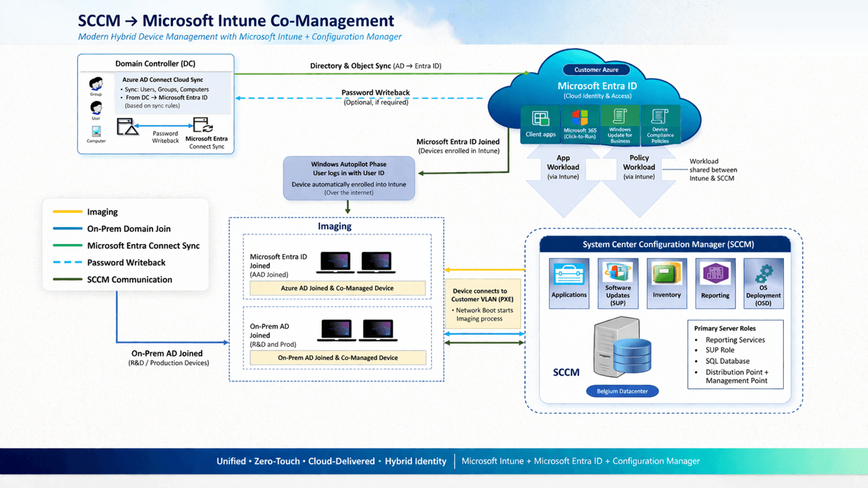Image resolution: width=868 pixels, height=488 pixels.
Task: Open the Inventory tile in SCCM
Action: 667,283
